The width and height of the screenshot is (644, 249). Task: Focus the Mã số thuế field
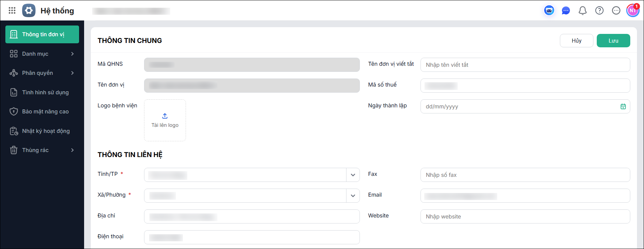click(x=525, y=86)
